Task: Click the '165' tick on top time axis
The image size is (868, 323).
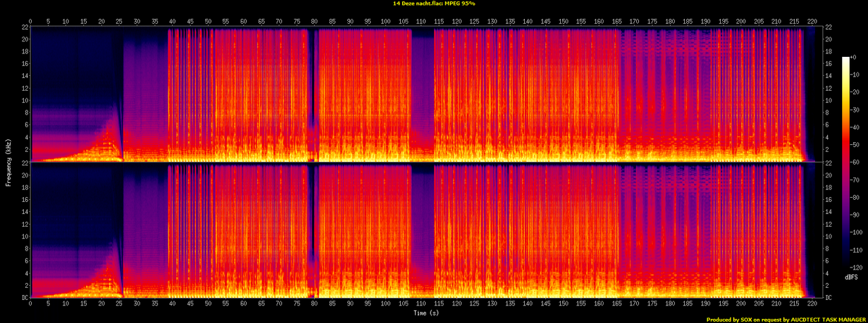Action: coord(616,21)
